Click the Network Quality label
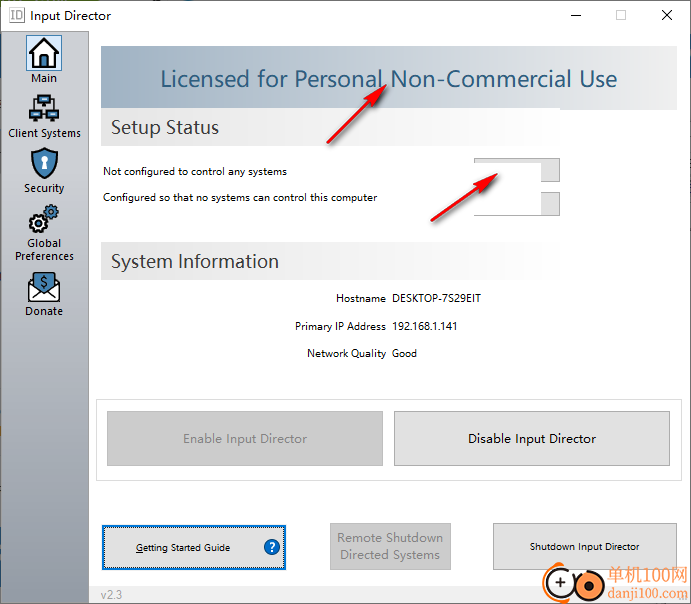Image resolution: width=691 pixels, height=604 pixels. click(346, 353)
